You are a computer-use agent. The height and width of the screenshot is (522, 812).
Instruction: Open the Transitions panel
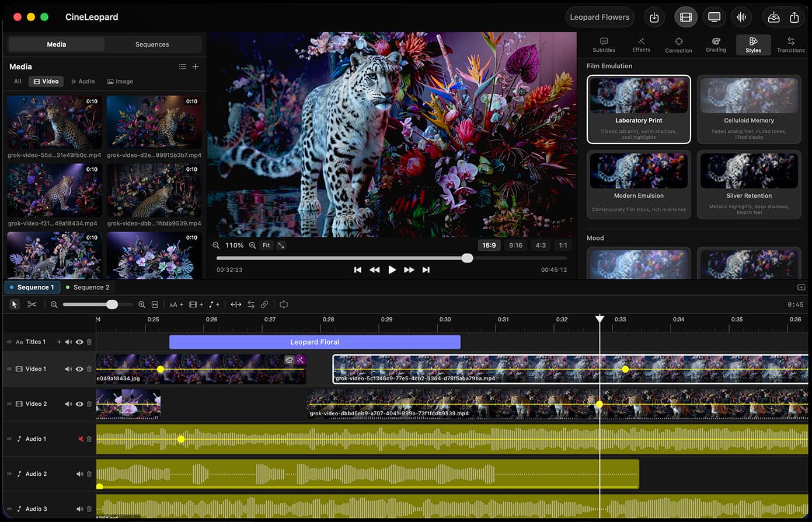click(x=790, y=45)
